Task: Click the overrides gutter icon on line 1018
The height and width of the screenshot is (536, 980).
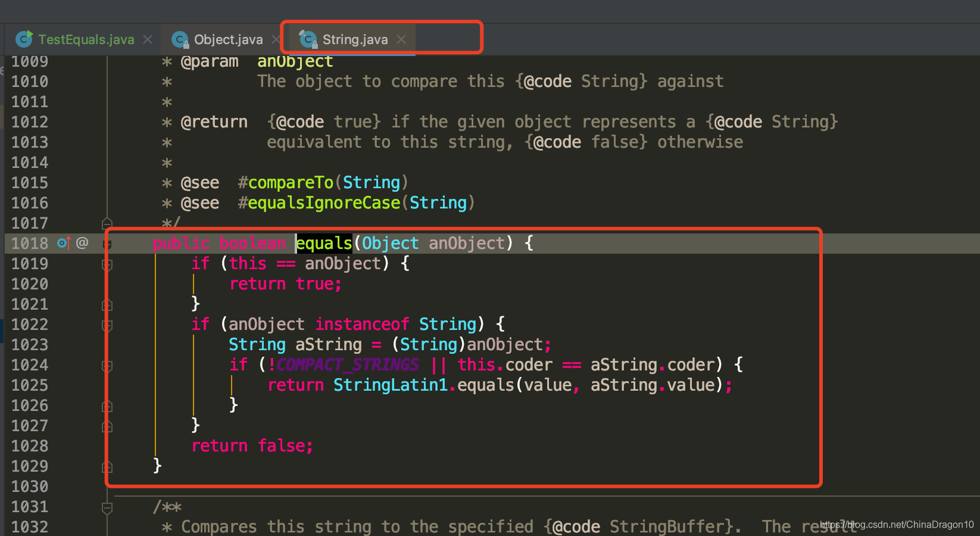Action: pyautogui.click(x=64, y=243)
